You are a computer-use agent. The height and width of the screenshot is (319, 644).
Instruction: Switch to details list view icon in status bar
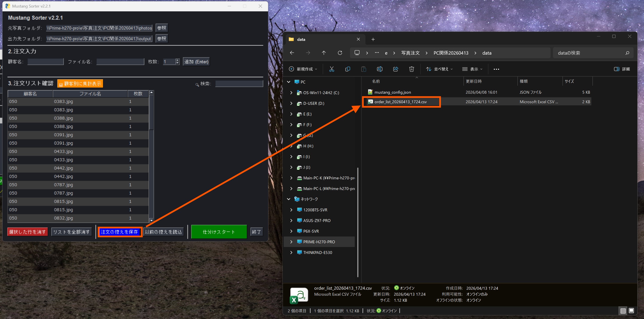(623, 311)
